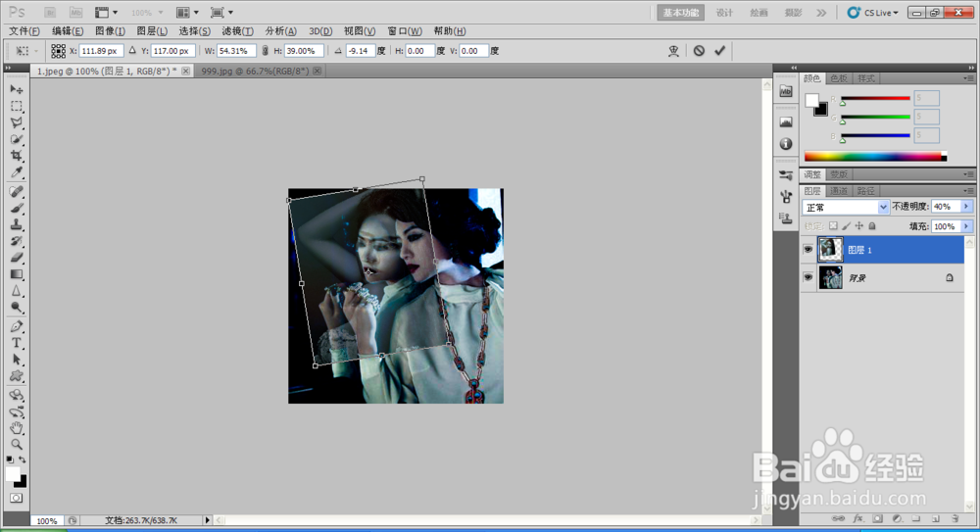
Task: Switch to the 通道 tab
Action: tap(839, 191)
